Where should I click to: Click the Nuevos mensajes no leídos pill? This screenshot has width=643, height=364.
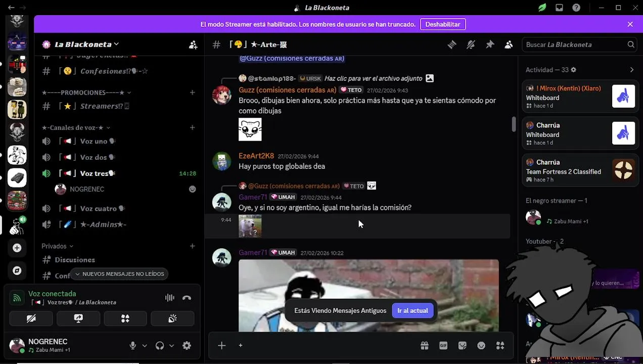click(x=119, y=274)
